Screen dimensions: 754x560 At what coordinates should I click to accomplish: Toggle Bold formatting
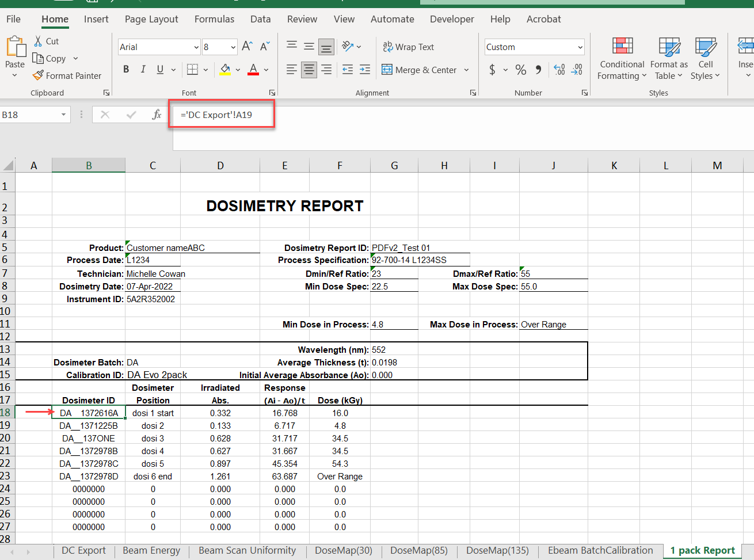pyautogui.click(x=126, y=70)
